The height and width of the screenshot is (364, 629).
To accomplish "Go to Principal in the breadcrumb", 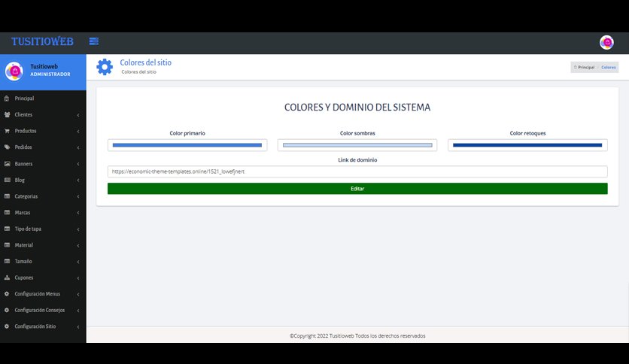I will click(x=585, y=68).
